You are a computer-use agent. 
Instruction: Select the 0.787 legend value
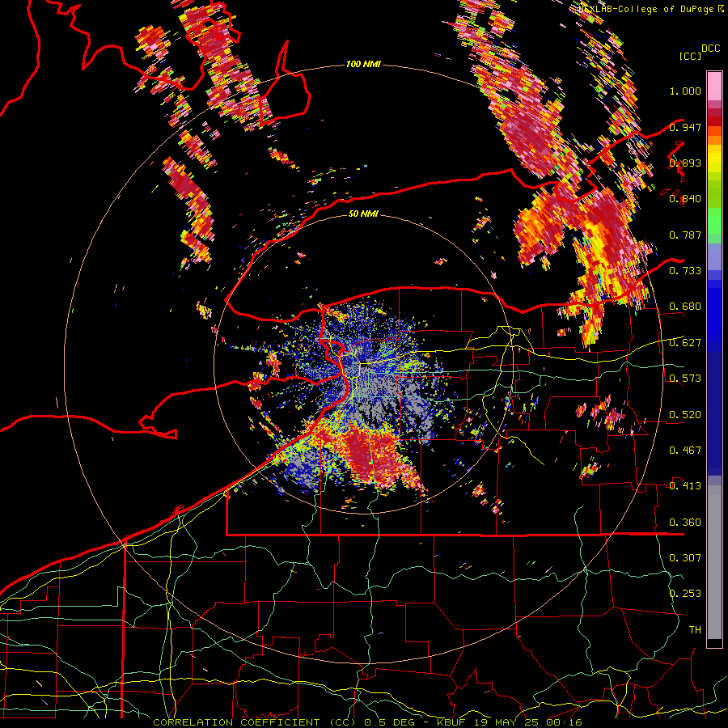point(685,235)
